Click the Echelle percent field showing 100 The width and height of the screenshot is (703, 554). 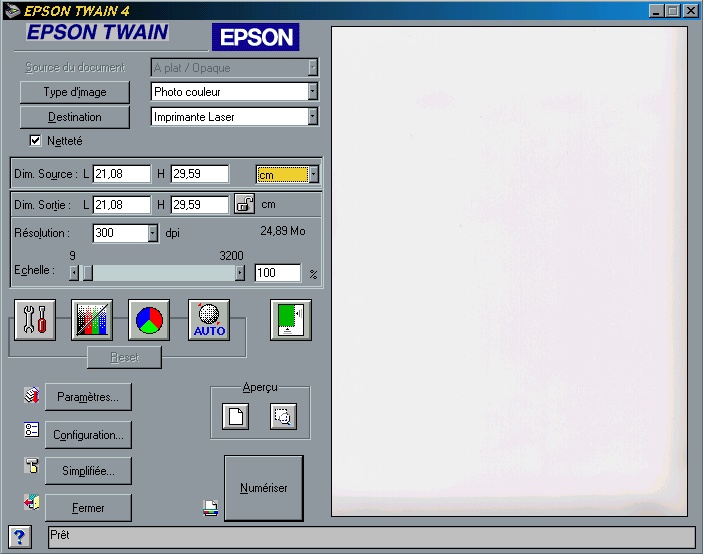click(278, 273)
